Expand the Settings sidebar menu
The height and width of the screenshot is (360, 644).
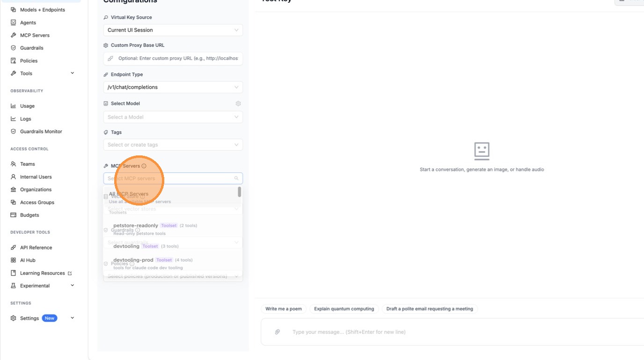tap(72, 318)
